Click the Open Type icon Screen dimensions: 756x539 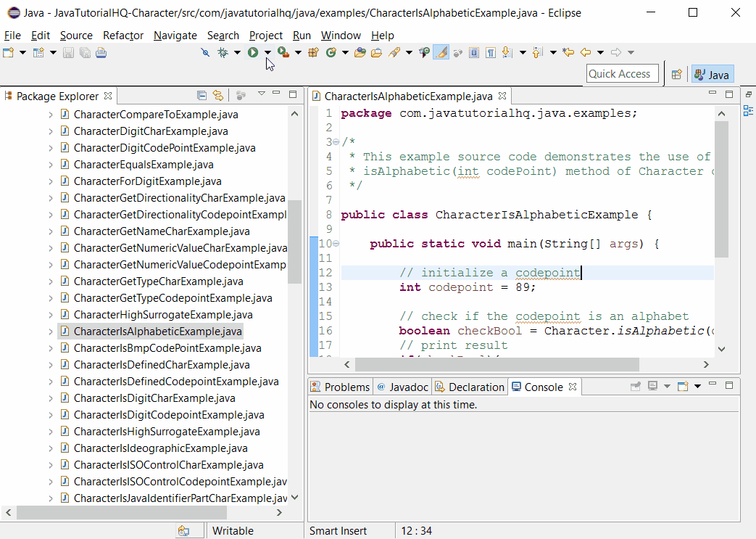click(x=360, y=53)
